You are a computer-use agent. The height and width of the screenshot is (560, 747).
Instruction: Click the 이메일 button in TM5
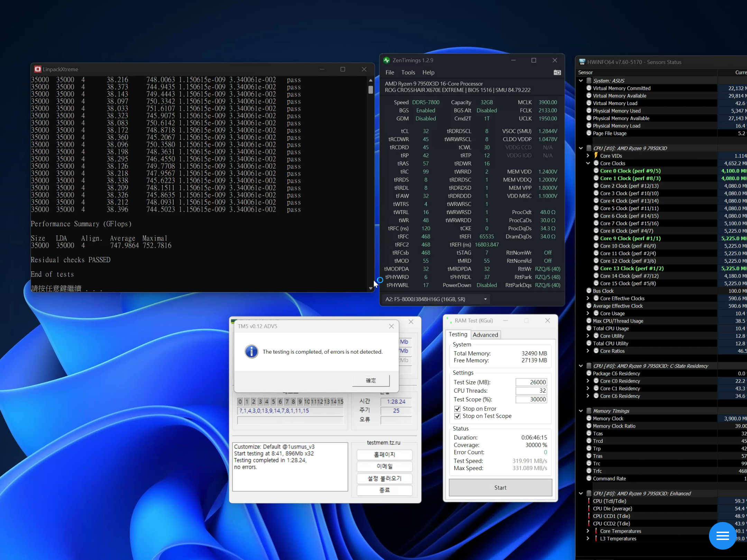[384, 466]
